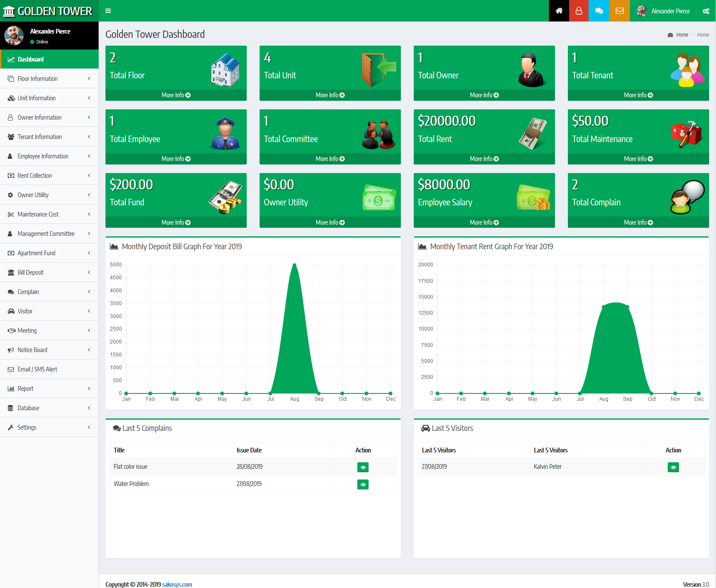View the Water Problem complaint eye button
The width and height of the screenshot is (716, 588).
[363, 484]
